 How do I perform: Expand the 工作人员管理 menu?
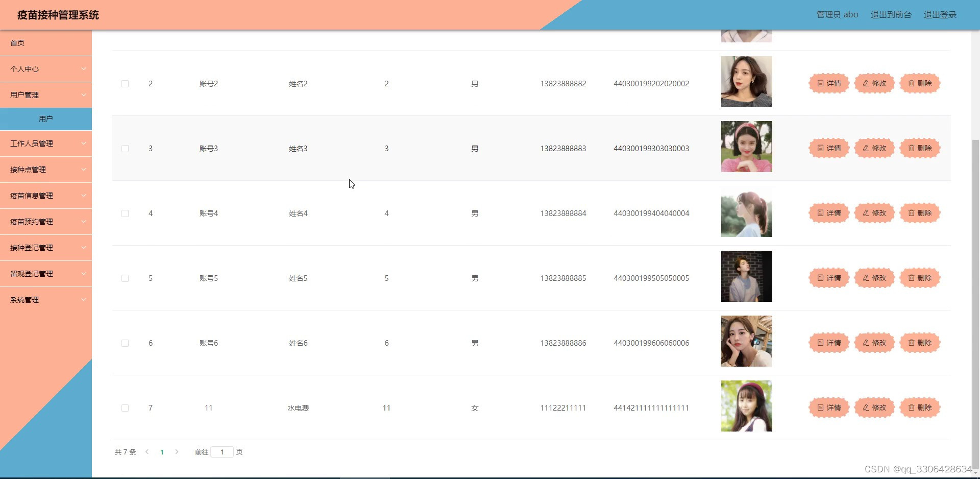coord(46,143)
